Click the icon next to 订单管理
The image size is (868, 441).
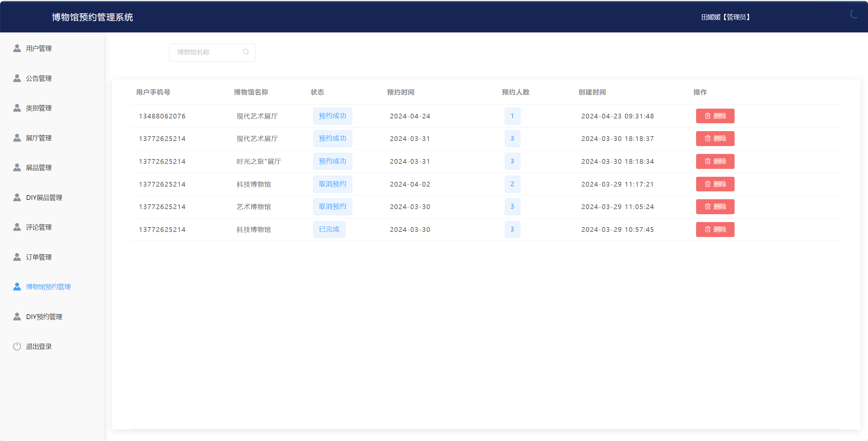[17, 257]
